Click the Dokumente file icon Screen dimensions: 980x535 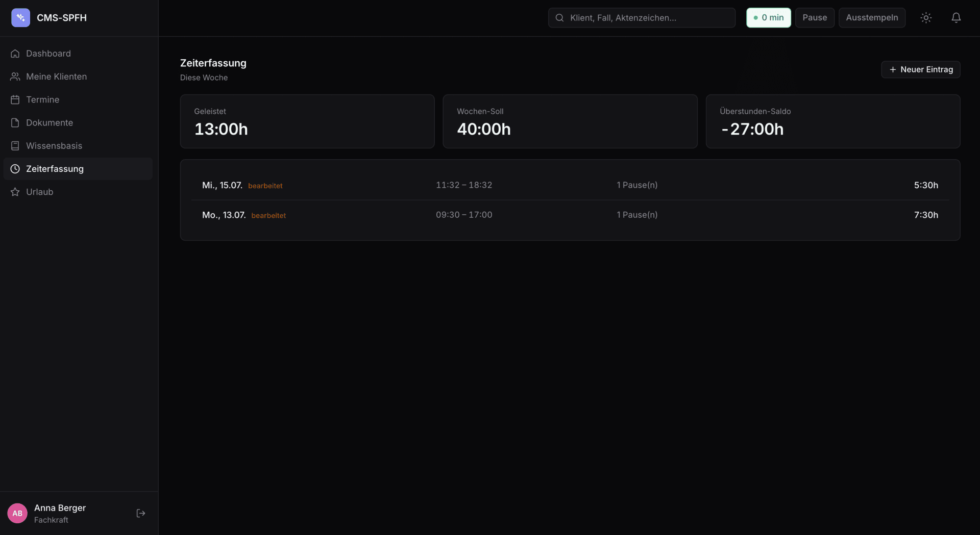[x=15, y=123]
